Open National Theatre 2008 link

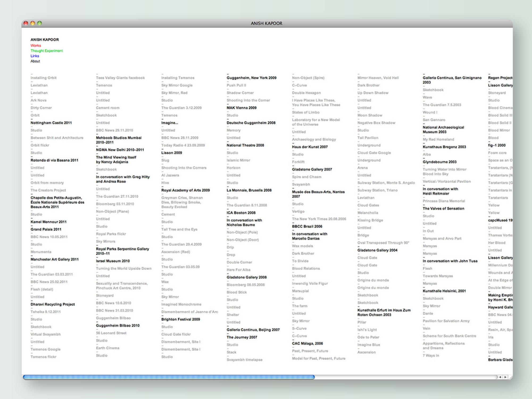[245, 145]
